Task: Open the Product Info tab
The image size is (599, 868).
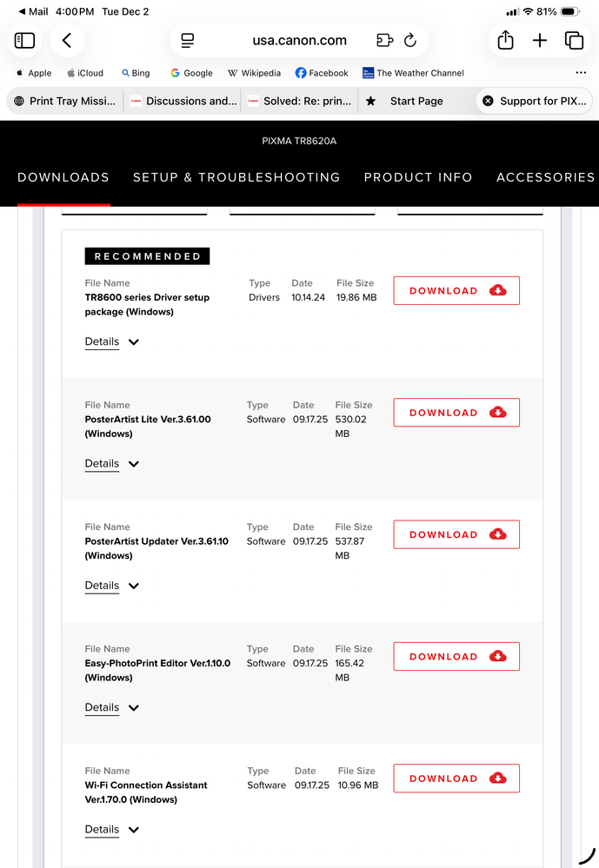Action: tap(418, 177)
